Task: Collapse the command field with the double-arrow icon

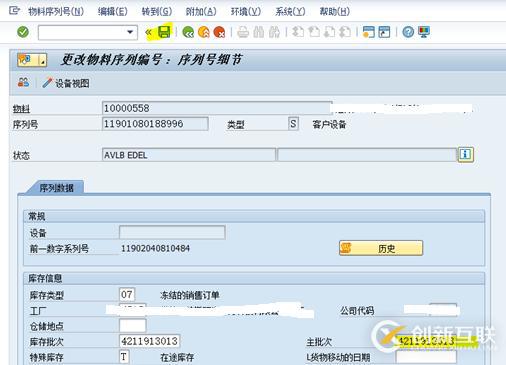Action: [x=149, y=32]
